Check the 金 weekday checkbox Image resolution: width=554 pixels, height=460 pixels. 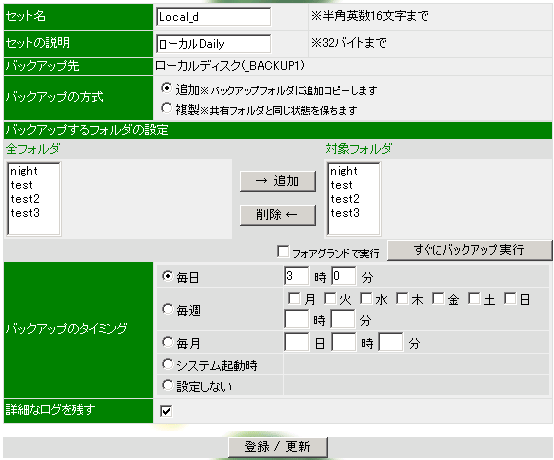pyautogui.click(x=438, y=299)
